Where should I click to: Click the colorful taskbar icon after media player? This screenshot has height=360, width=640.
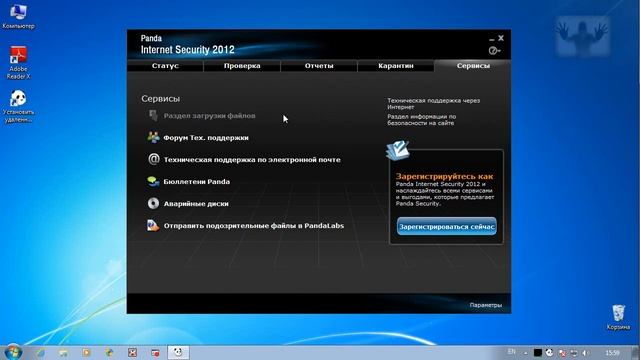pos(109,353)
